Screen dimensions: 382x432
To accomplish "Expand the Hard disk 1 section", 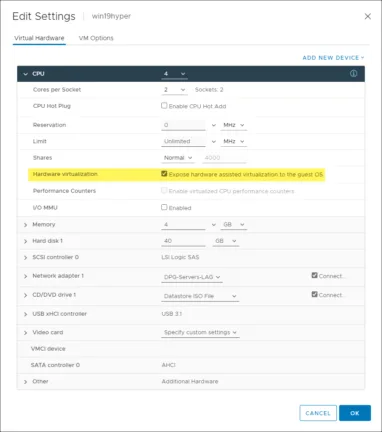I will [26, 241].
